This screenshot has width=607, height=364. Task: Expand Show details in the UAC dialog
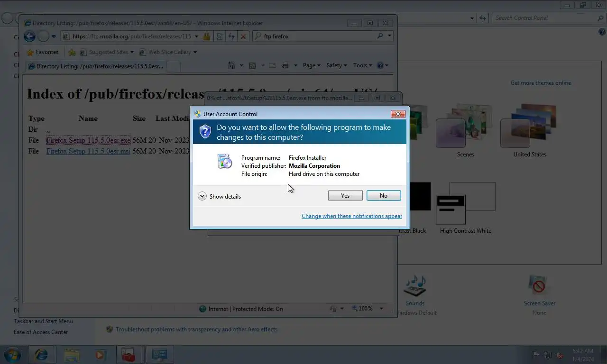click(220, 196)
